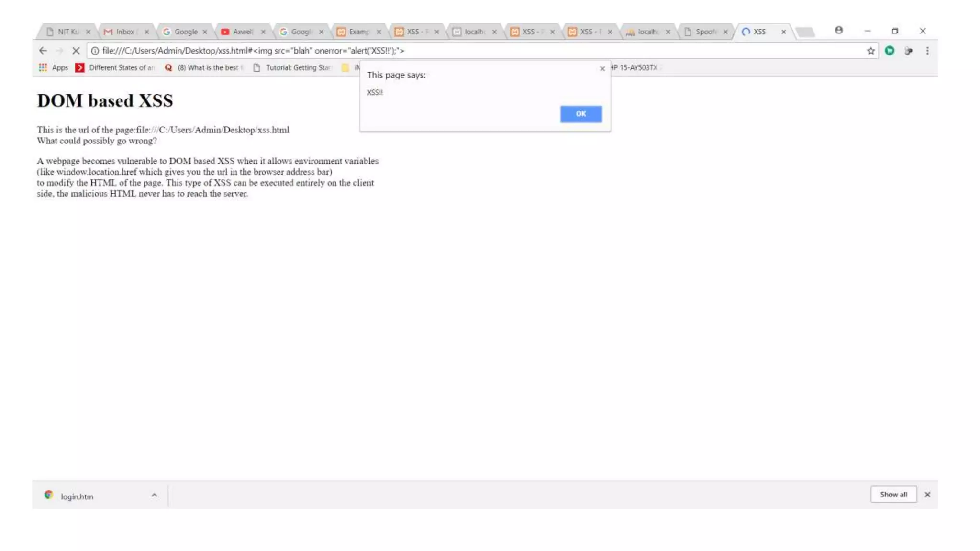The height and width of the screenshot is (551, 980).
Task: View site information icon in address bar
Action: (95, 51)
